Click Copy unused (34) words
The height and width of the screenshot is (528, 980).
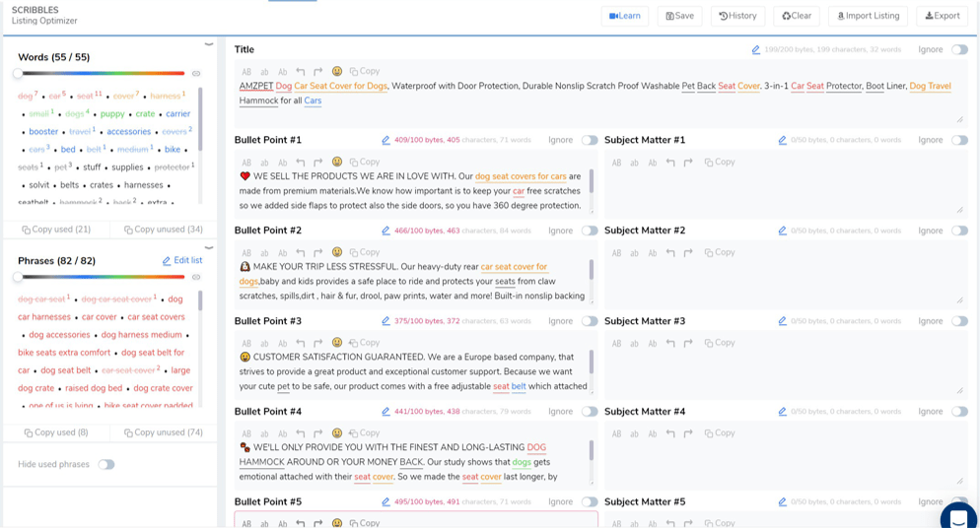click(x=163, y=230)
